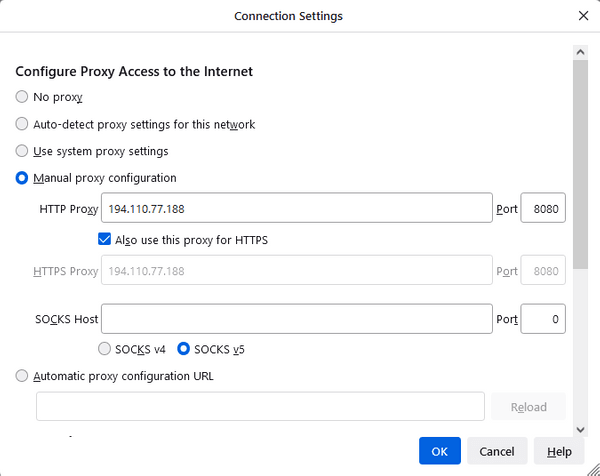Uncheck Also use this proxy for HTTPS
Image resolution: width=600 pixels, height=476 pixels.
click(x=104, y=240)
